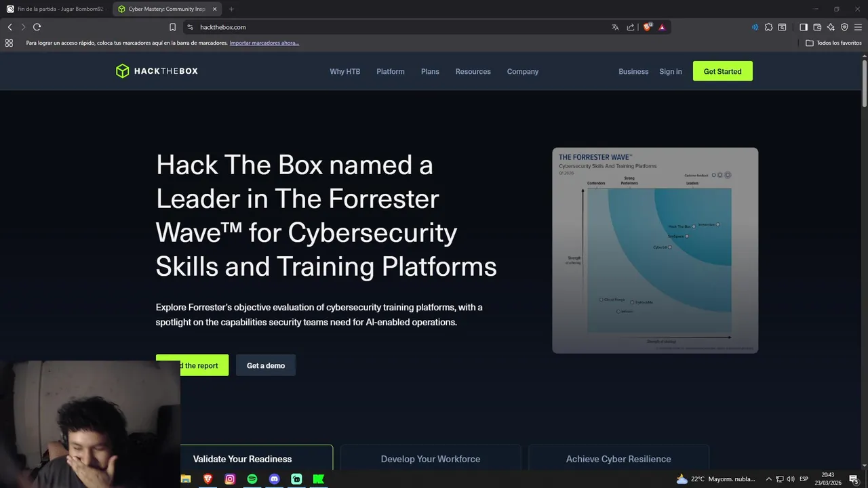Click the Get Started button
This screenshot has width=868, height=488.
723,71
